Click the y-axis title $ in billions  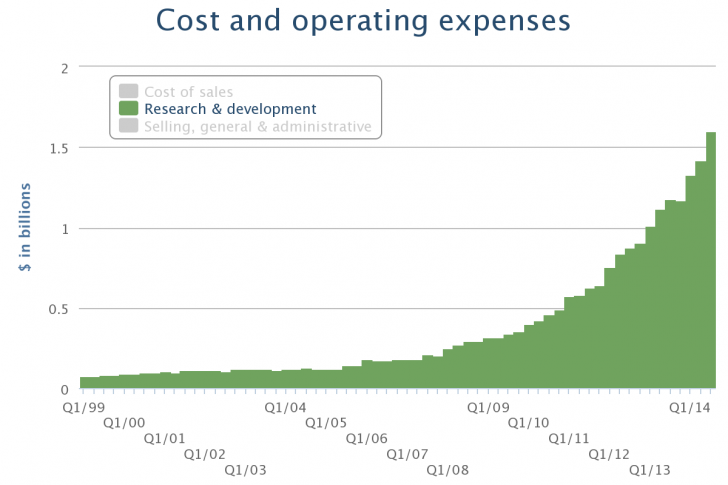25,227
